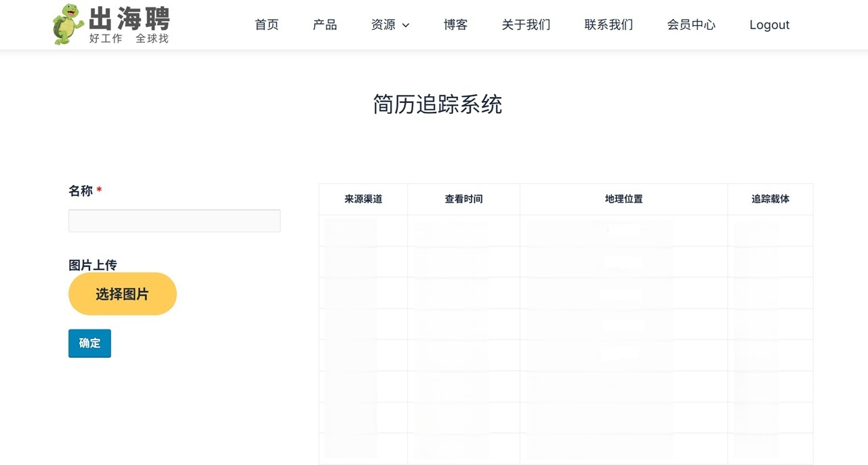Click the yellow 选择图片 button
This screenshot has width=868, height=465.
pyautogui.click(x=123, y=294)
